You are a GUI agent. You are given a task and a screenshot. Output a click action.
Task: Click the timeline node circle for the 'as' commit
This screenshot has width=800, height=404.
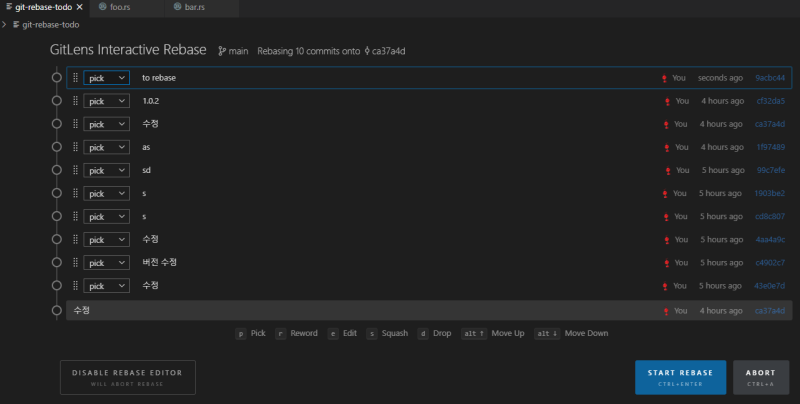click(x=56, y=147)
